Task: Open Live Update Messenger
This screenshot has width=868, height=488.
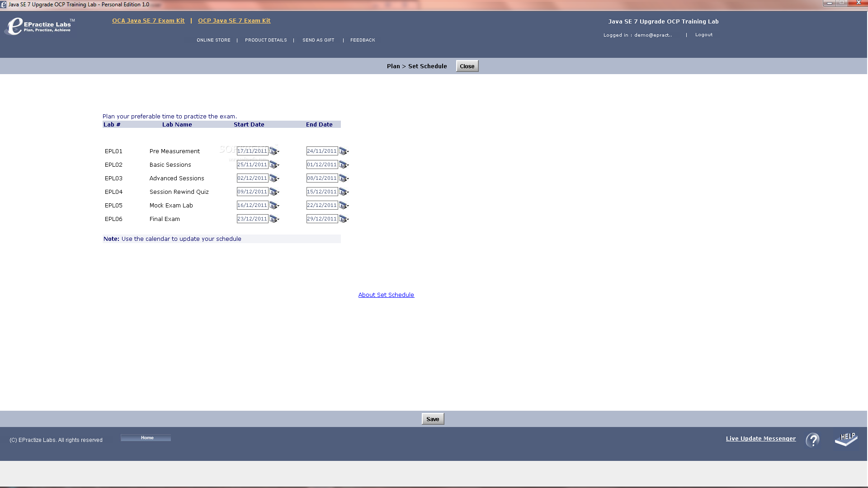Action: point(761,439)
